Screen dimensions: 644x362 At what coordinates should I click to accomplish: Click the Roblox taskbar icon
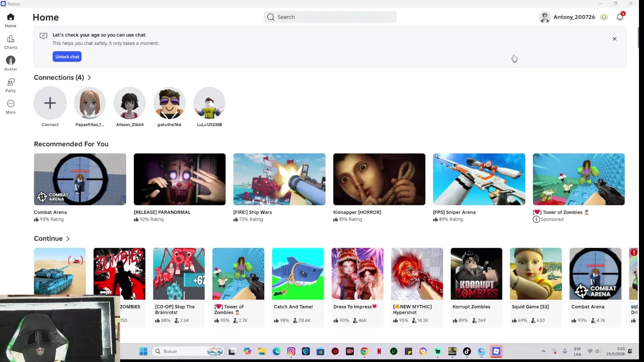tap(496, 351)
